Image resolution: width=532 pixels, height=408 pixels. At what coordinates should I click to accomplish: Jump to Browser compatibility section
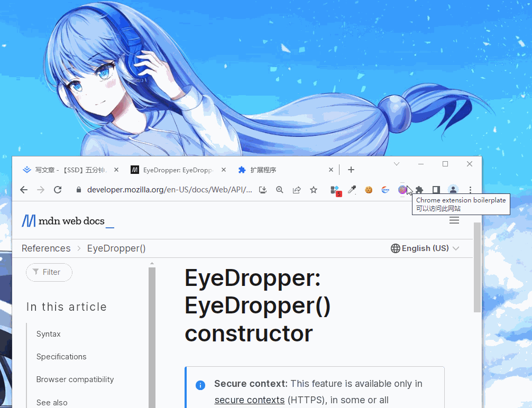[75, 379]
